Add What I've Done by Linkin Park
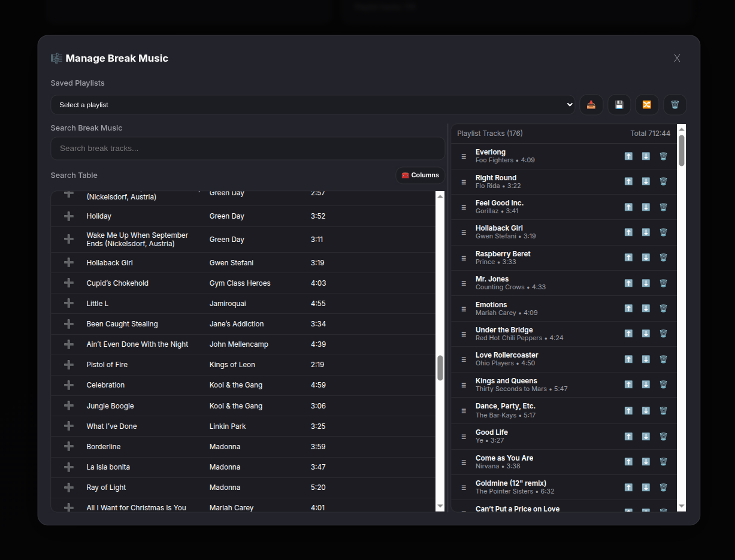This screenshot has width=735, height=560. tap(69, 426)
